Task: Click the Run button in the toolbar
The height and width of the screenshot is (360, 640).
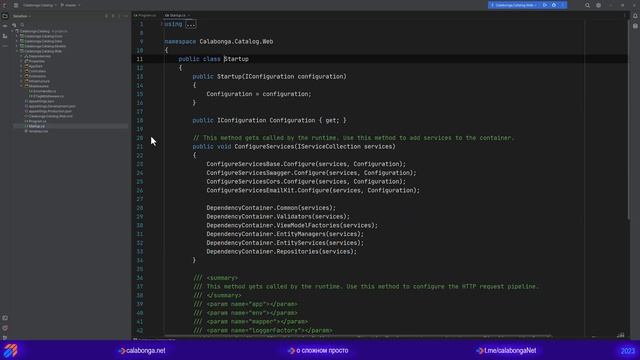Action: coord(545,5)
